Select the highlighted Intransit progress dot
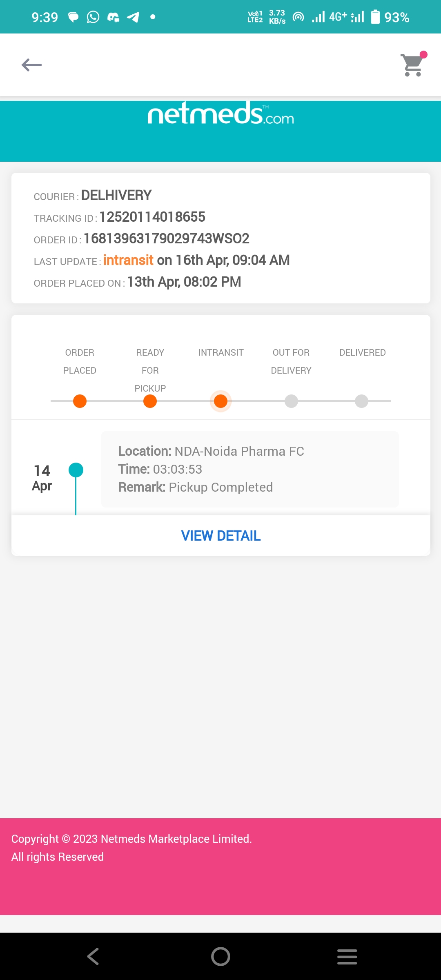 point(220,401)
